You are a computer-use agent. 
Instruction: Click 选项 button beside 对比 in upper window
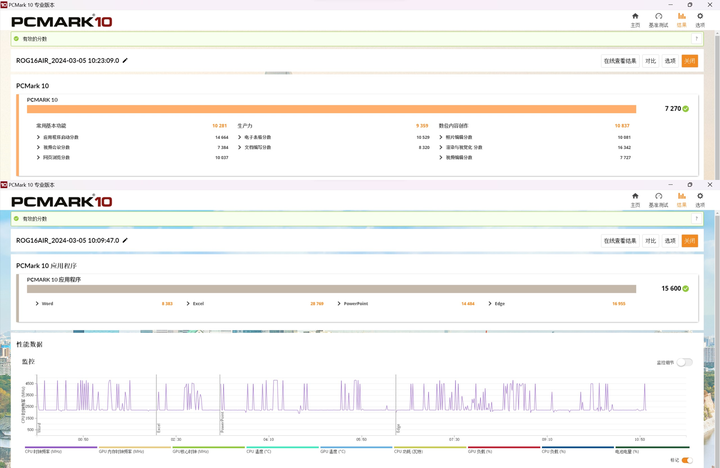(x=670, y=61)
